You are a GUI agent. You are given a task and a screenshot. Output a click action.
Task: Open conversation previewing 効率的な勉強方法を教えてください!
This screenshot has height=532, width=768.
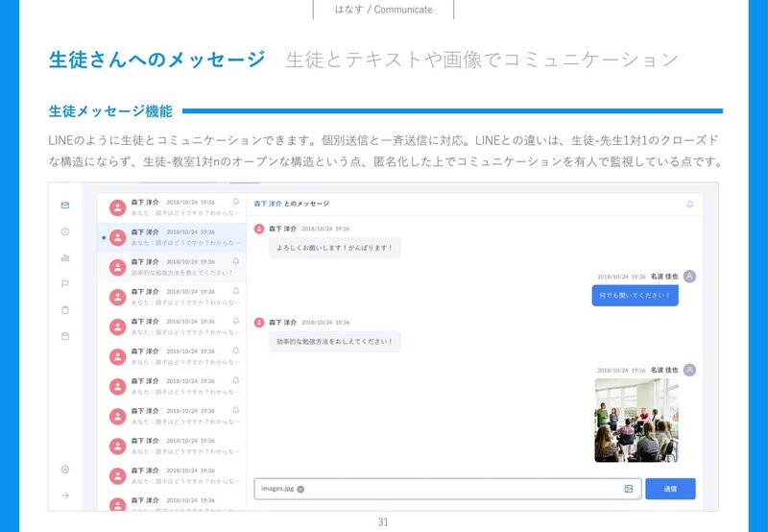coord(172,268)
